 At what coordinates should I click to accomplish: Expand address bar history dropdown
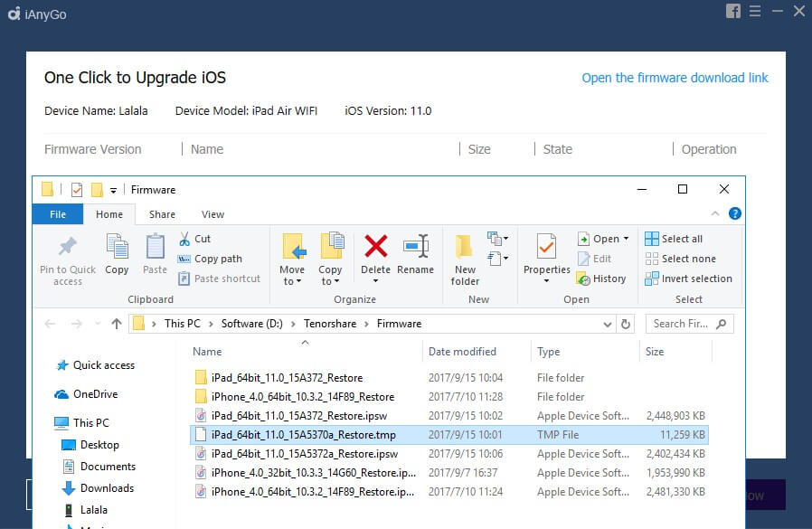(608, 325)
